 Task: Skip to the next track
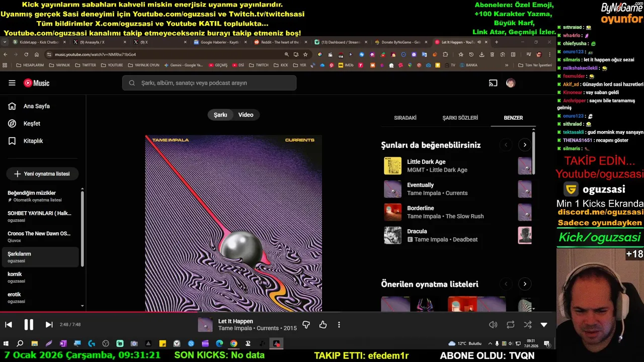49,325
